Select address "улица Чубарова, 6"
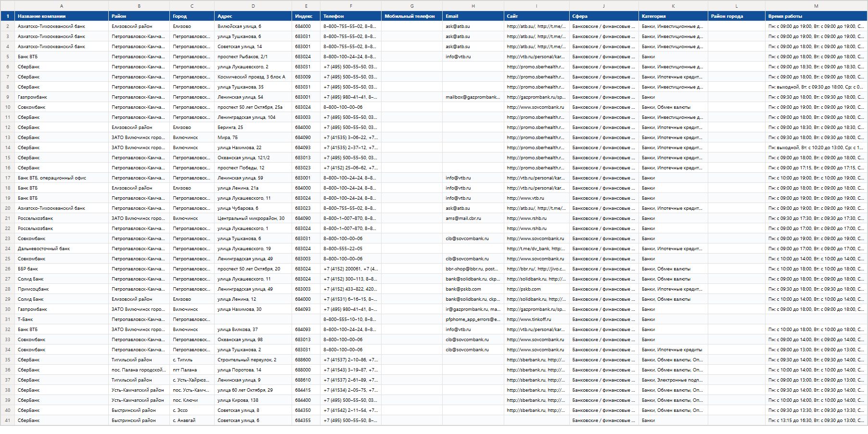868x434 pixels. 253,208
